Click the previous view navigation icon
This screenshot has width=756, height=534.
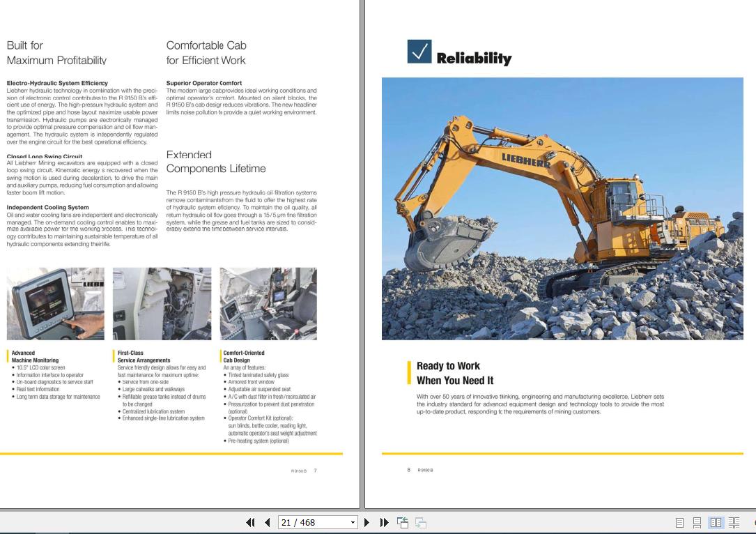pyautogui.click(x=403, y=522)
